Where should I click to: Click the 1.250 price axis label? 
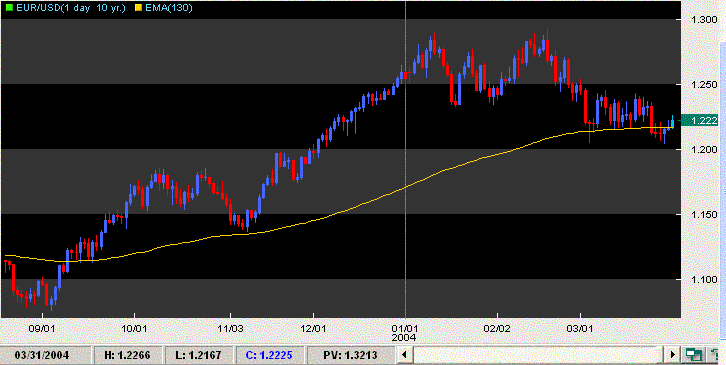point(703,85)
